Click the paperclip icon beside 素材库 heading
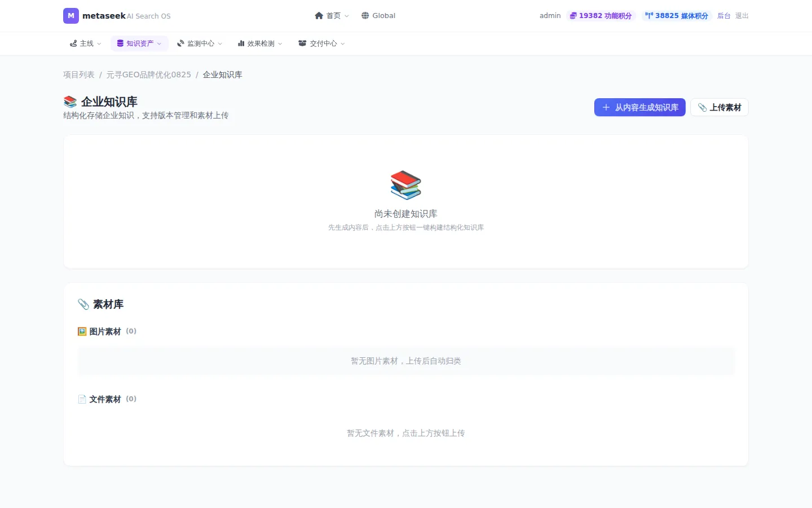812x508 pixels. (83, 304)
